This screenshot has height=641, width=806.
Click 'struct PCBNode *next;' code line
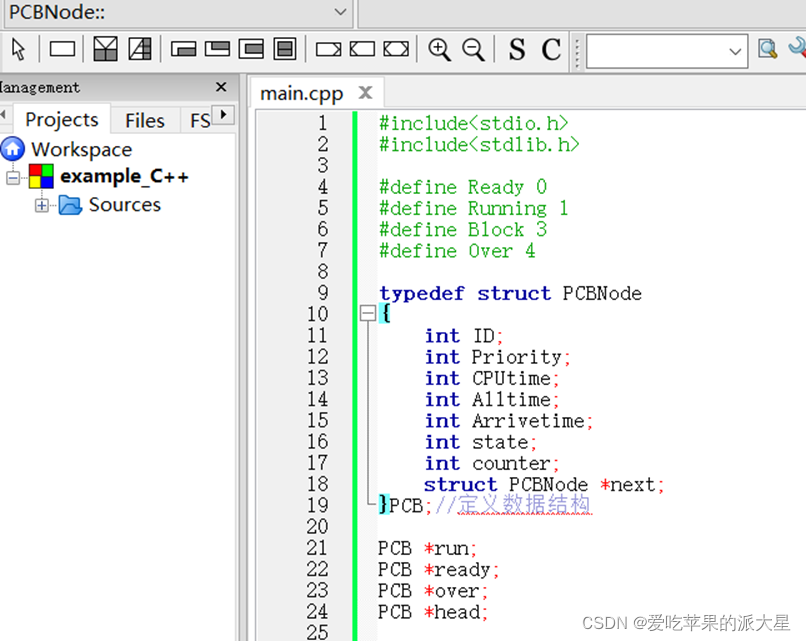point(544,485)
